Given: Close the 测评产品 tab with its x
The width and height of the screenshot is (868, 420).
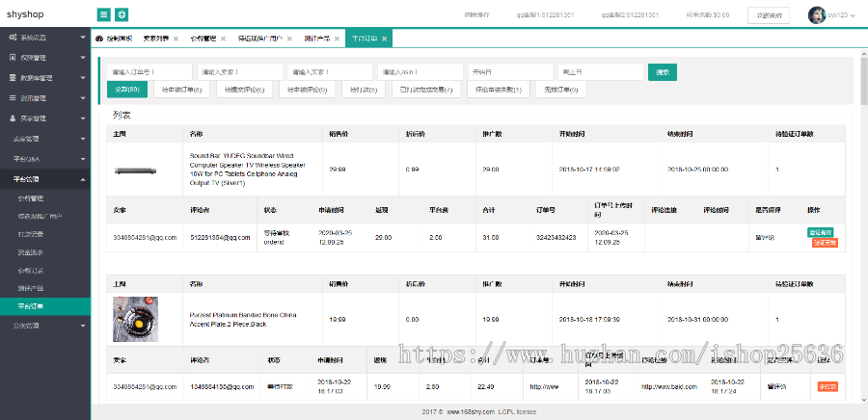Looking at the screenshot, I should pyautogui.click(x=337, y=39).
